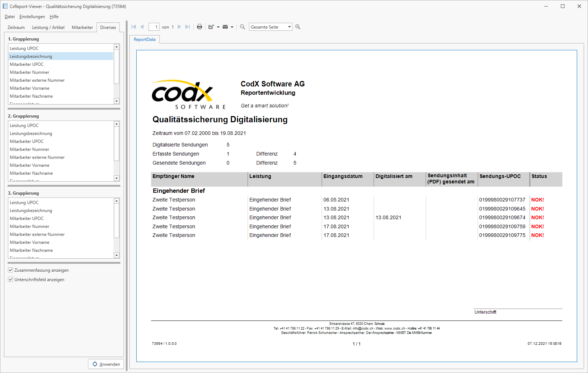Select Mitarbeiter UPOC in 3. Gruppierung
Image resolution: width=588 pixels, height=373 pixels.
(x=61, y=219)
